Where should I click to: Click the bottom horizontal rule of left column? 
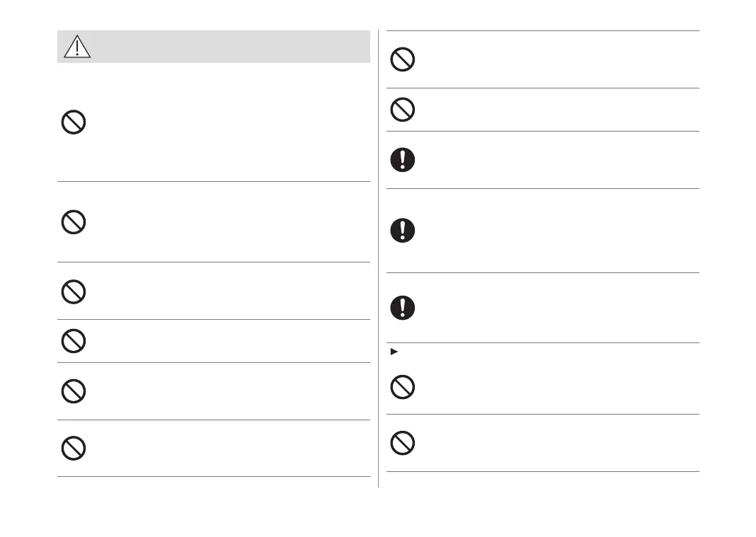tap(213, 477)
